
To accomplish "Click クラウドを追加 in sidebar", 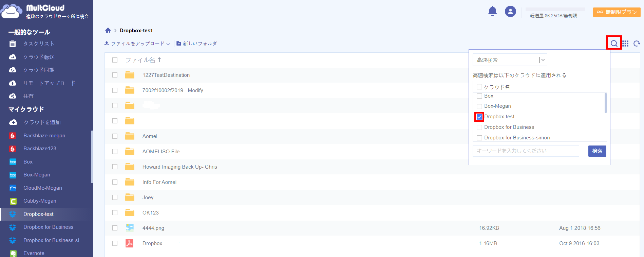I will [42, 122].
